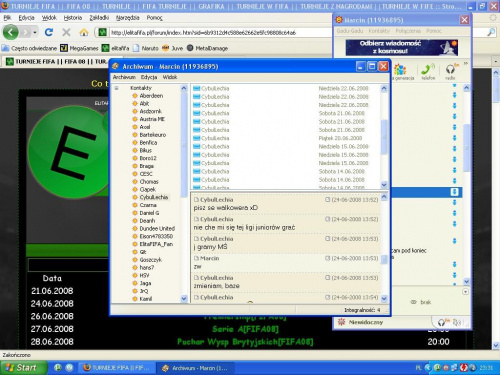Click Marcin message 'zw'
The image size is (500, 375).
[x=197, y=267]
